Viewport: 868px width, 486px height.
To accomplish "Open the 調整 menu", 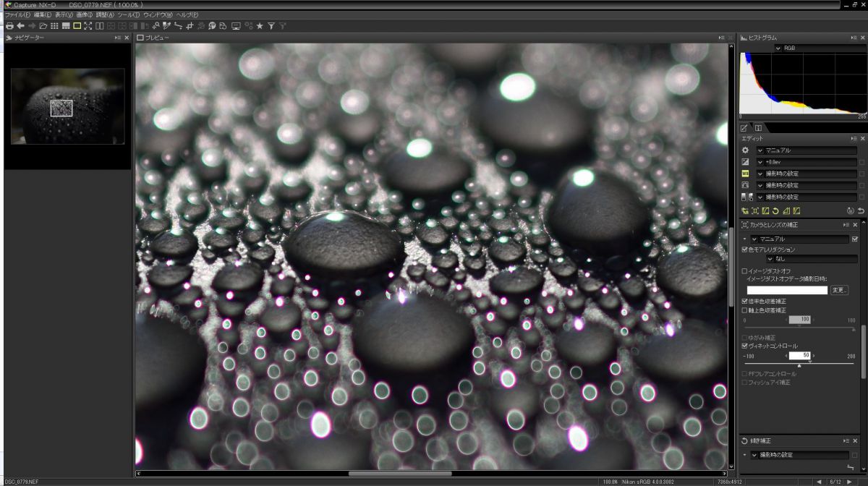I will [x=105, y=14].
